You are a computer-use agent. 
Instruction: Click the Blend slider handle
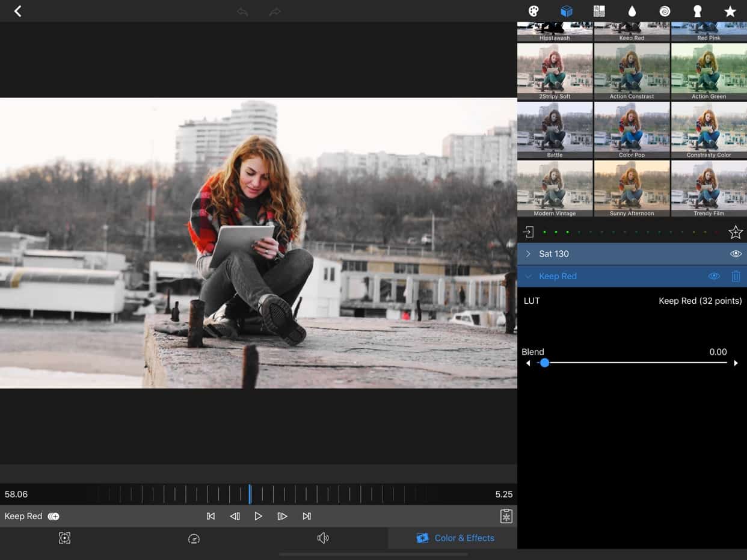(544, 363)
